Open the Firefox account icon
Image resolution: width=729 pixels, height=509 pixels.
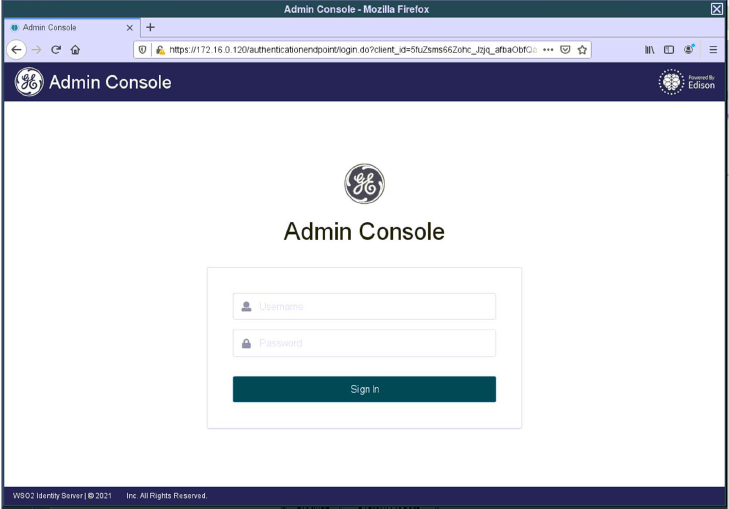tap(689, 49)
